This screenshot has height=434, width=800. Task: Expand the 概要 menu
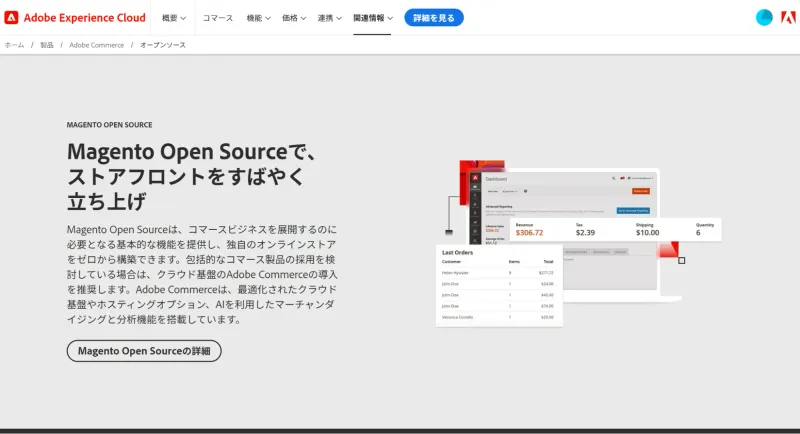click(x=173, y=18)
